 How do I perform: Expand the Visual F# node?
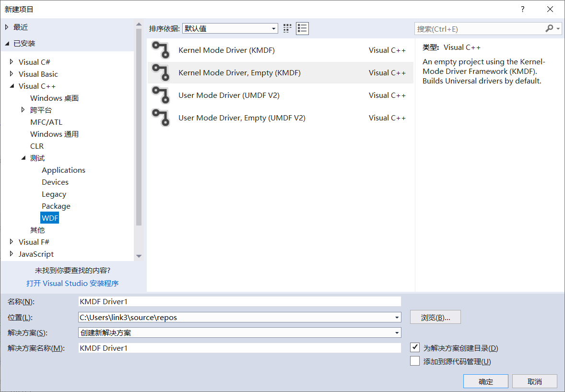coord(12,242)
